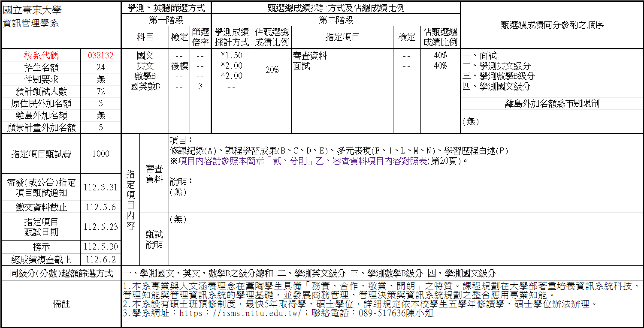Click the 甄選總成績採計方式及佔總成績比例 header
Image resolution: width=644 pixels, height=328 pixels.
[336, 8]
